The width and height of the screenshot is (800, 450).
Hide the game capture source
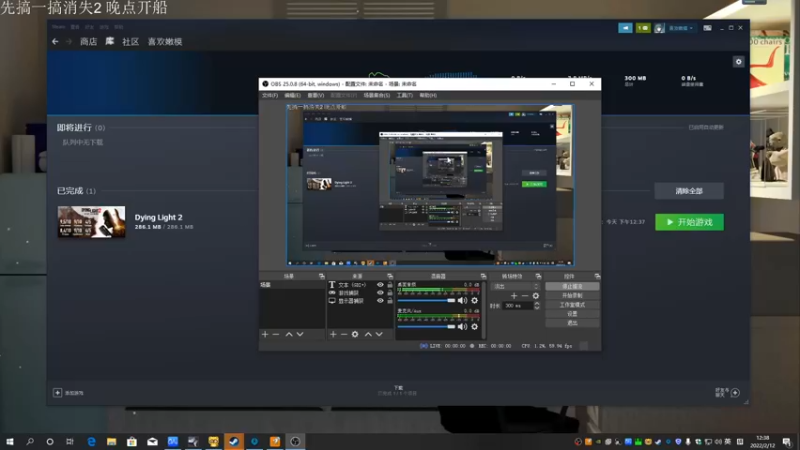click(380, 293)
